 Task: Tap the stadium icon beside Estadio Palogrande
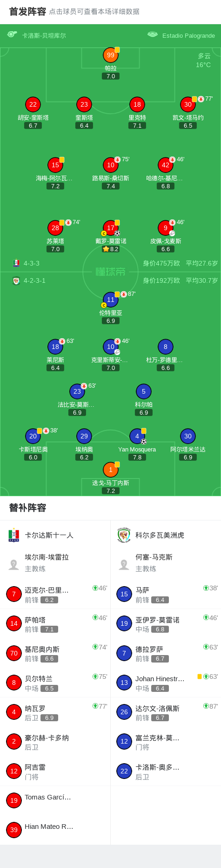(x=153, y=34)
